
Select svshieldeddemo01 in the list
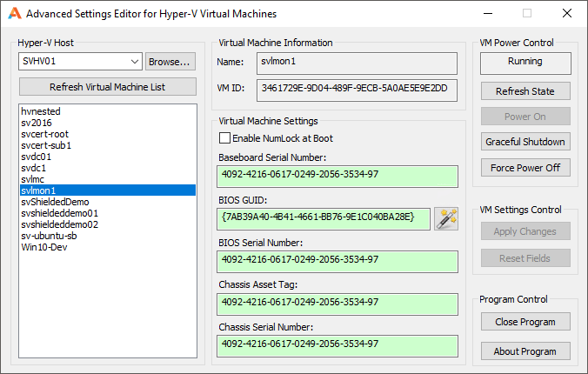108,213
